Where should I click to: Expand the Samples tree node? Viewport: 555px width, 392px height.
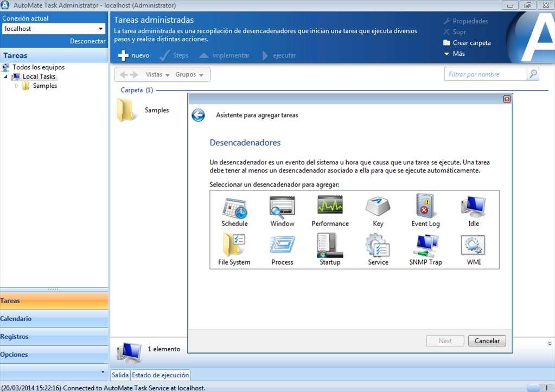(x=16, y=86)
